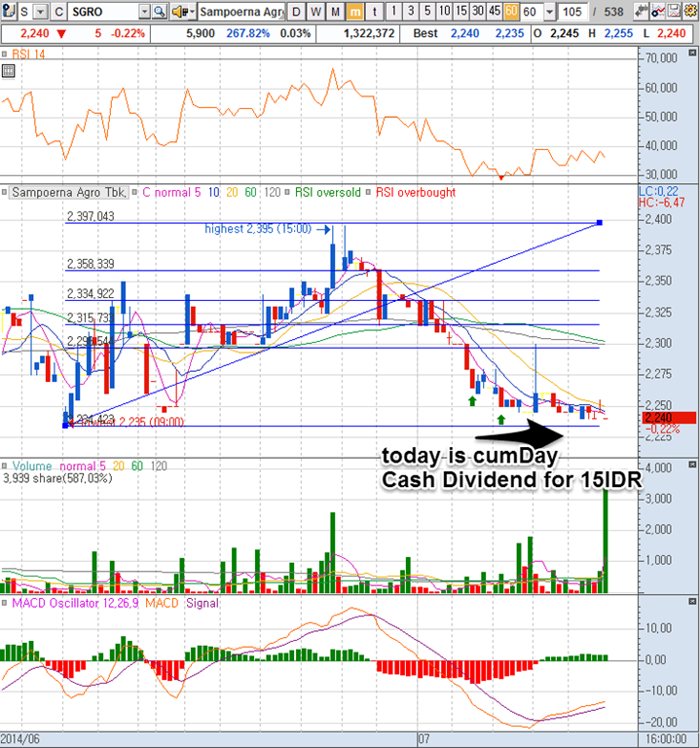The height and width of the screenshot is (748, 700).
Task: Select the minute chart m button
Action: coord(354,11)
